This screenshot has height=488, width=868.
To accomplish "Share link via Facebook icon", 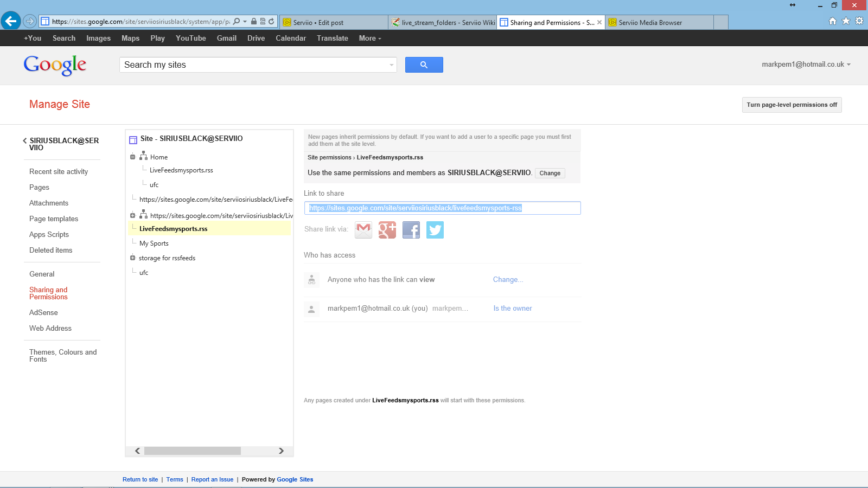I will 411,230.
